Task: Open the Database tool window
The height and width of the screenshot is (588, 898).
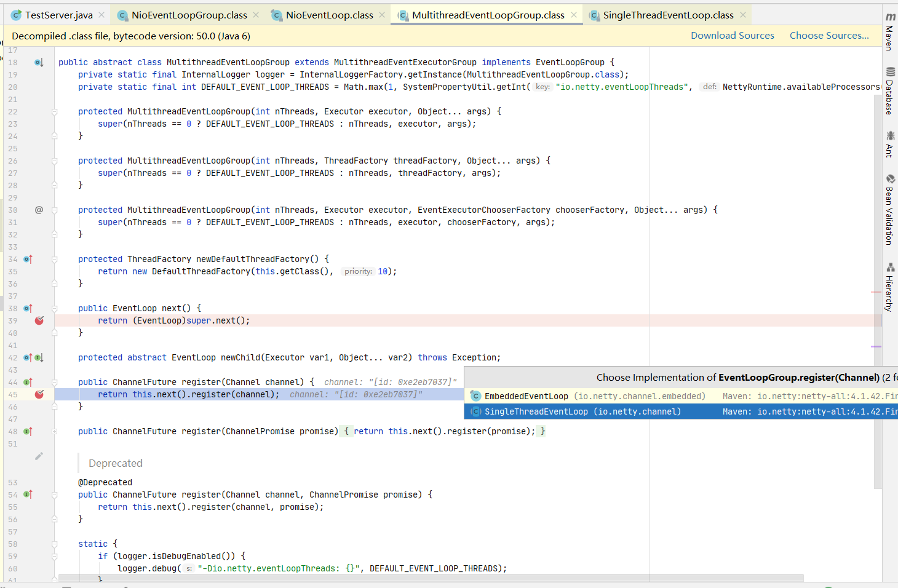Action: click(x=890, y=91)
